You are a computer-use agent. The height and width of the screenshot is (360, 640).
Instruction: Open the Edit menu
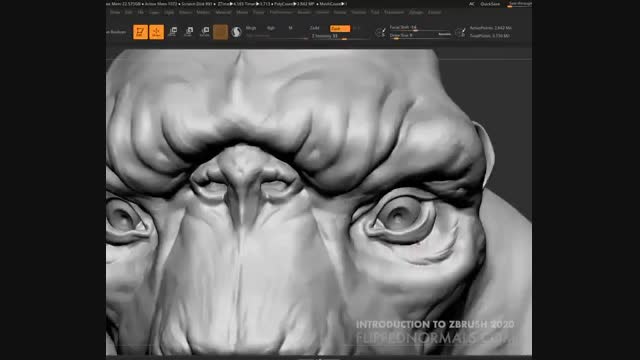point(129,13)
